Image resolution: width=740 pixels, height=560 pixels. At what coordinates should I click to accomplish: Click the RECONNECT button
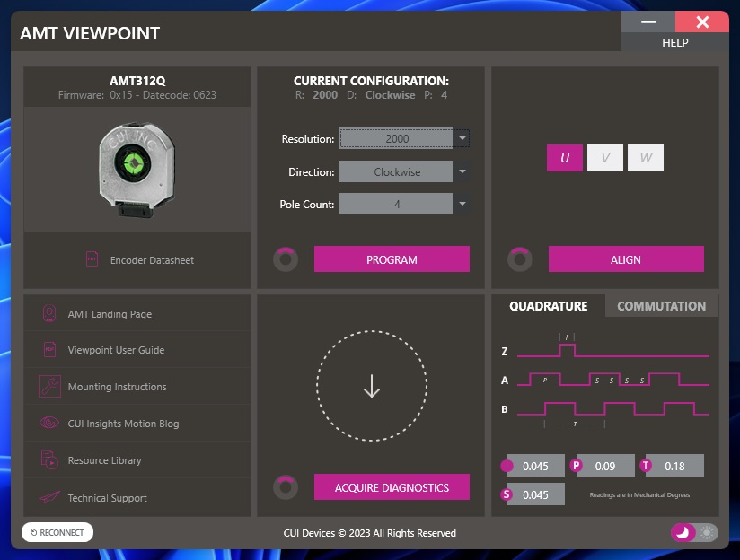pyautogui.click(x=57, y=532)
